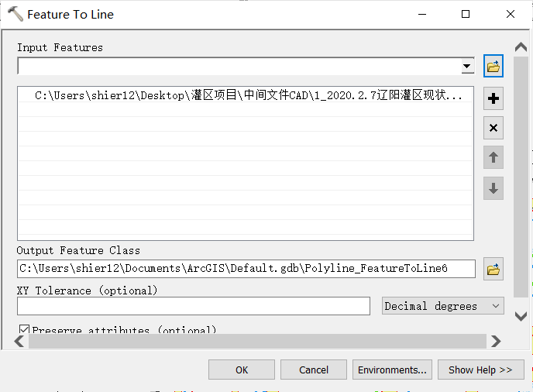Open the Input Features browse folder icon

click(493, 66)
